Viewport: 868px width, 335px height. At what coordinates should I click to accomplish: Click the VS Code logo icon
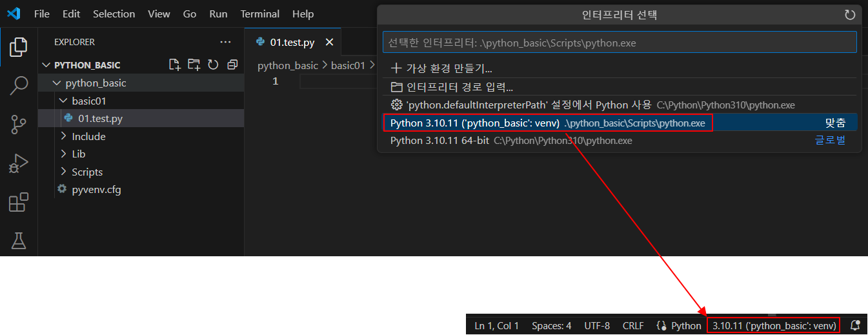(x=14, y=14)
